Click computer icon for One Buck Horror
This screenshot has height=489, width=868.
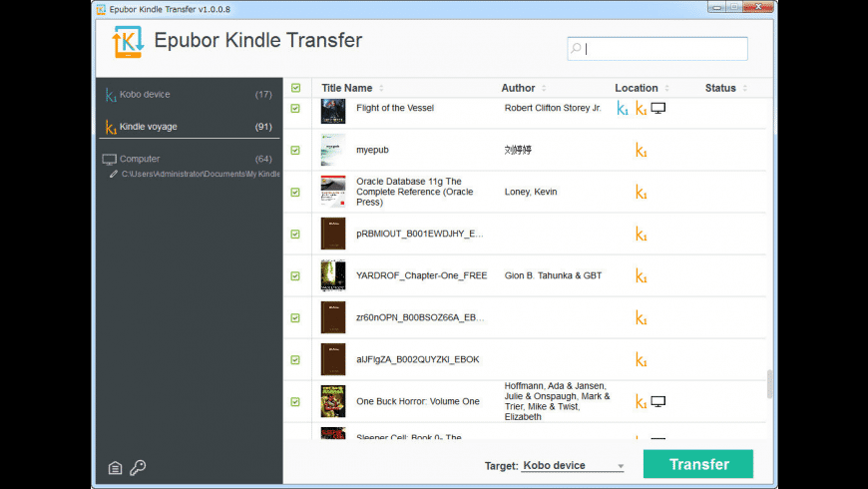658,401
